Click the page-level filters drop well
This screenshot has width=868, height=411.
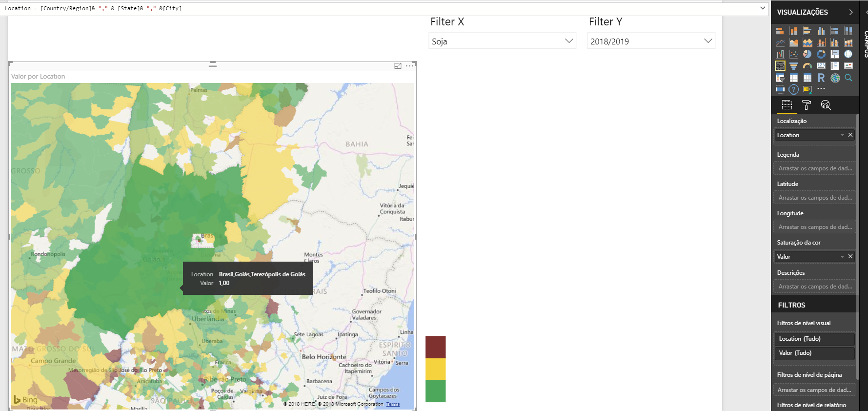[814, 390]
